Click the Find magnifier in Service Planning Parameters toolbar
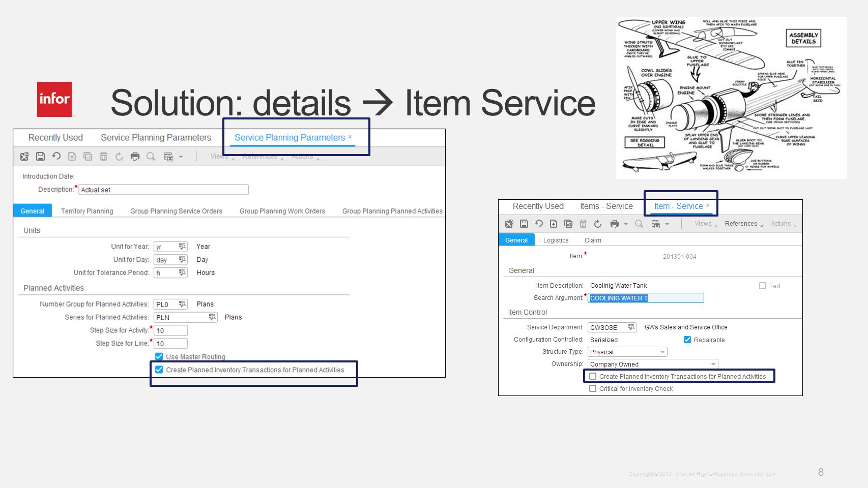 point(151,157)
